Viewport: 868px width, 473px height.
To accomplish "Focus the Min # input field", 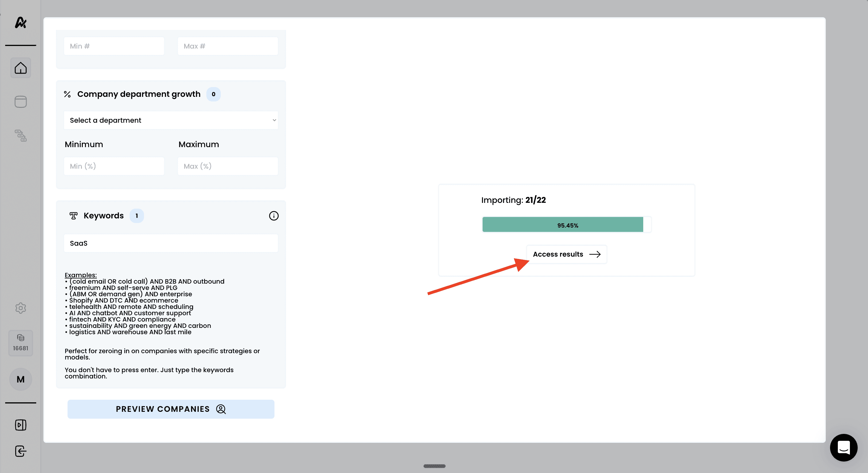I will [114, 46].
